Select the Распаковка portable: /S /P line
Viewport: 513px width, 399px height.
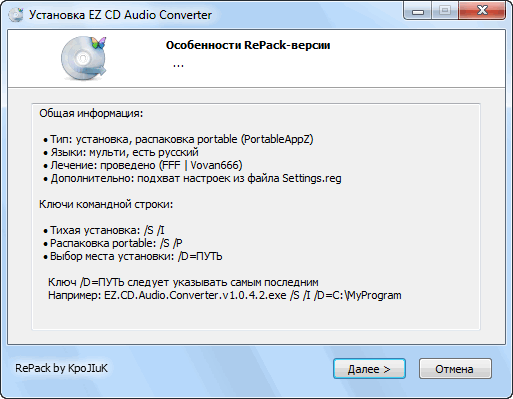113,243
